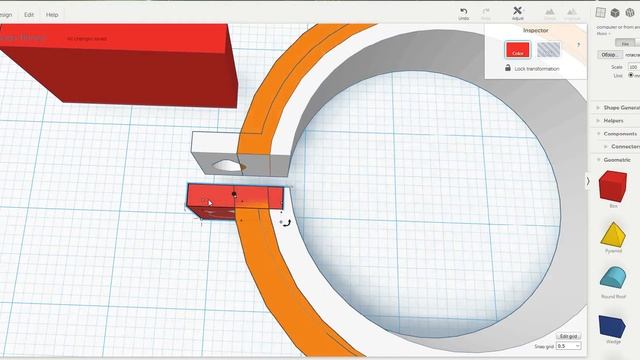Open the Help menu

tap(52, 15)
